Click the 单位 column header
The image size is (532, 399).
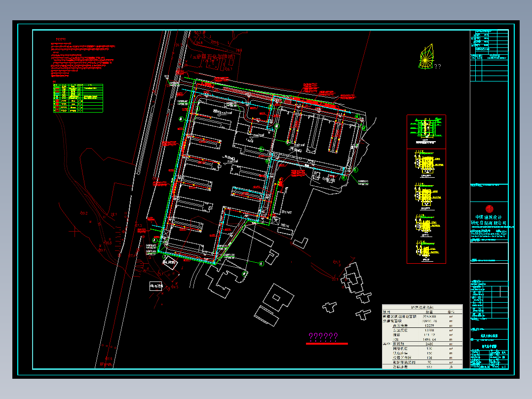(x=451, y=312)
